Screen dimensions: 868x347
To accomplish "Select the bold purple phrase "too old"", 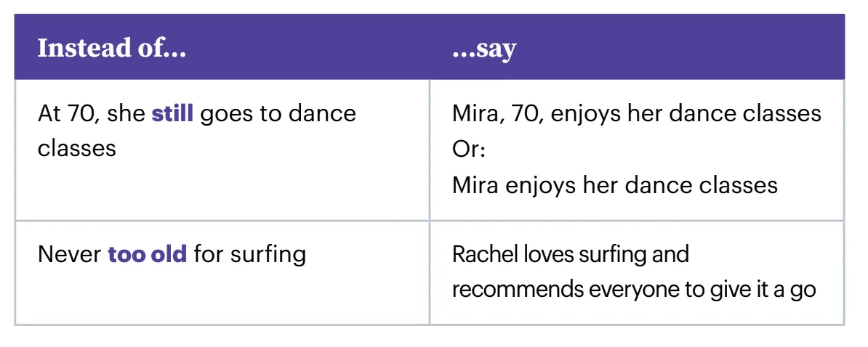I will (148, 255).
